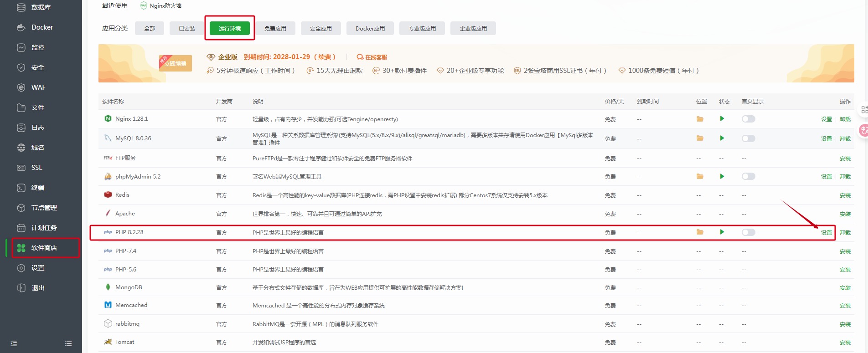
Task: Open 设置 for MySQL 8.0.36
Action: [x=827, y=139]
